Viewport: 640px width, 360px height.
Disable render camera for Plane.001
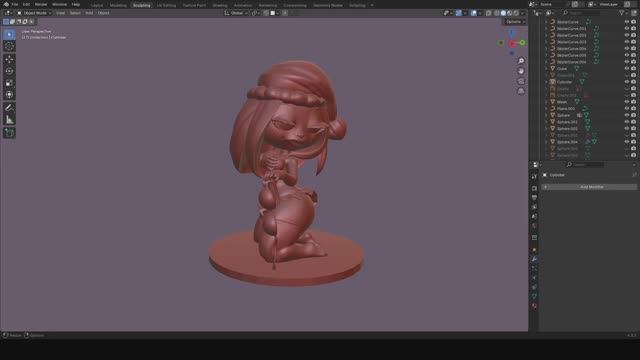(x=633, y=109)
